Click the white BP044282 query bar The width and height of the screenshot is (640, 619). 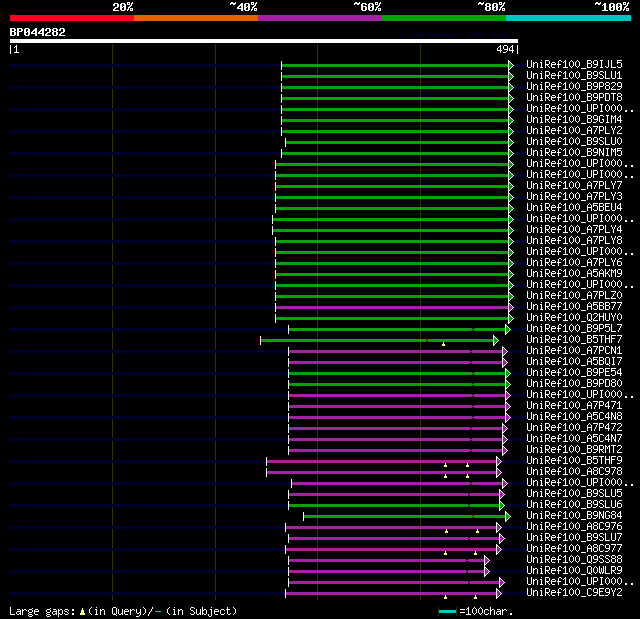(264, 41)
